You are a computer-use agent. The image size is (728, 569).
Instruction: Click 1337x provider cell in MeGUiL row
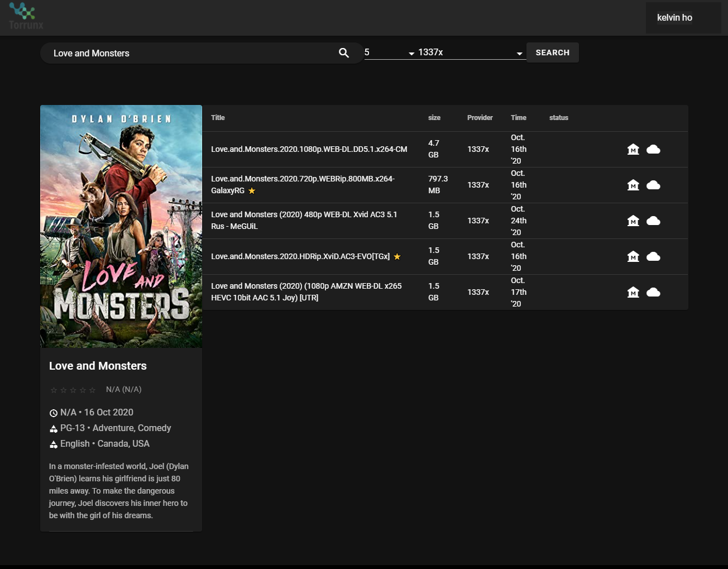tap(478, 221)
